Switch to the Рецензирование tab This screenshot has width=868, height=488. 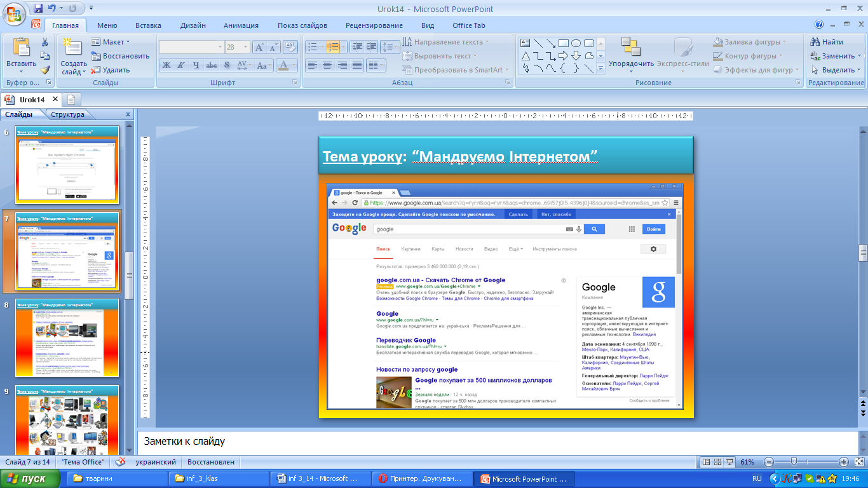[x=374, y=25]
